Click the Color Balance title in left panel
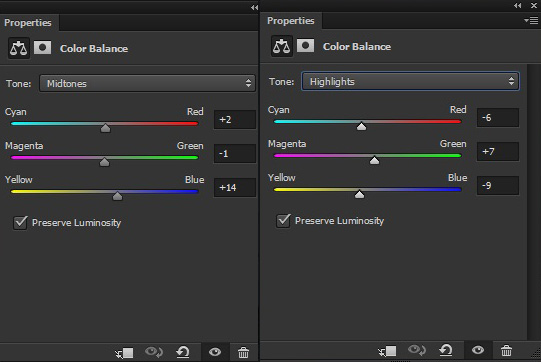This screenshot has width=541, height=362. click(x=94, y=48)
